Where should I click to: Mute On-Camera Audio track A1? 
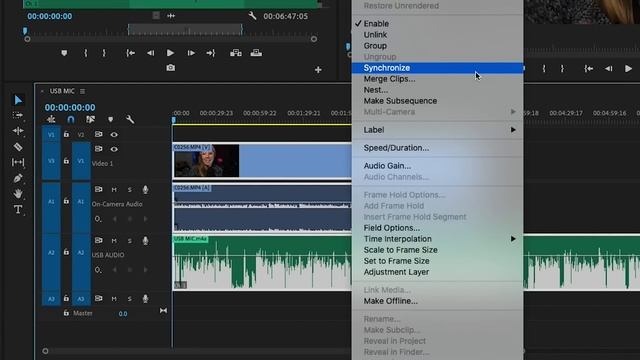[x=114, y=189]
